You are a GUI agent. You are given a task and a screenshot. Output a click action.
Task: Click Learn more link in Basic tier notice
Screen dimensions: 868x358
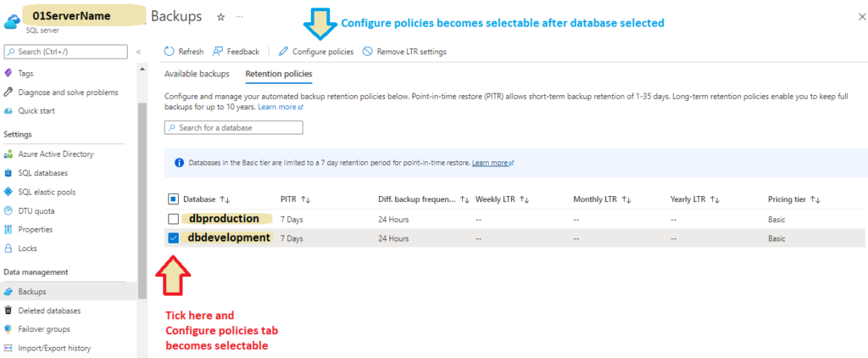[x=492, y=163]
